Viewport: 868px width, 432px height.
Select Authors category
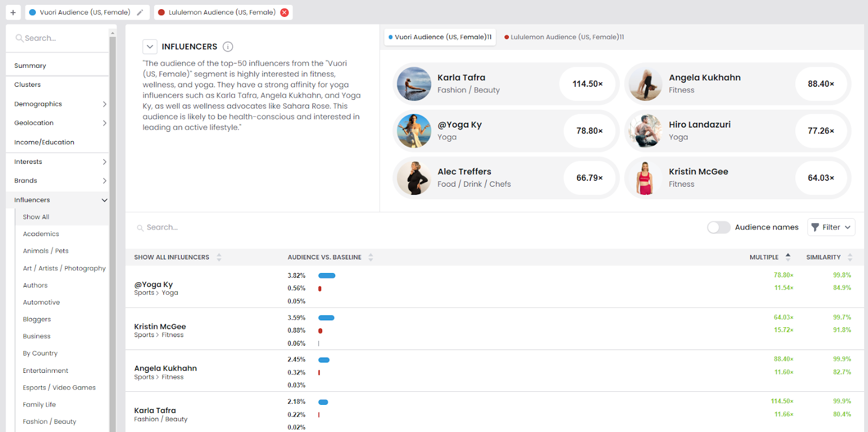pyautogui.click(x=35, y=285)
